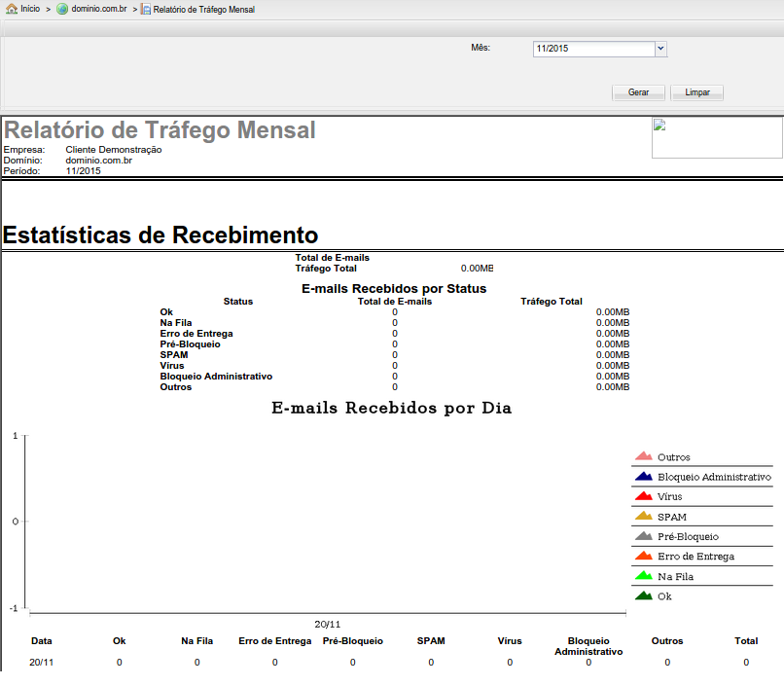Viewport: 784px width, 686px height.
Task: Click the broken logo image placeholder
Action: click(717, 138)
